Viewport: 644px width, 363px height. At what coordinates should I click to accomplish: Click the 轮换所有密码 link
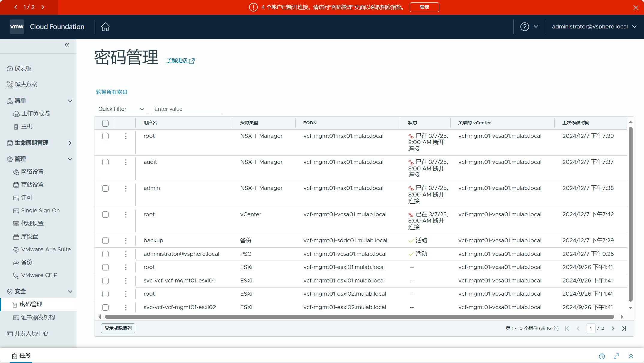[112, 92]
